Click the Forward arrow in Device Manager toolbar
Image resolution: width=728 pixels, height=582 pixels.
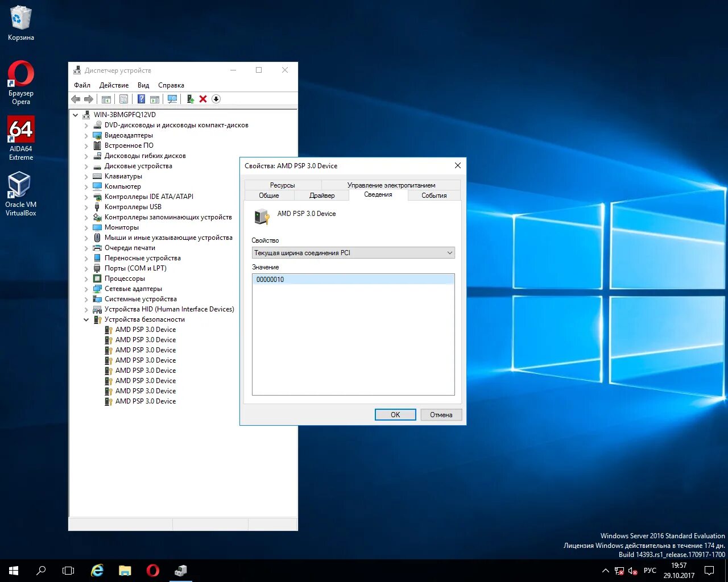[89, 99]
